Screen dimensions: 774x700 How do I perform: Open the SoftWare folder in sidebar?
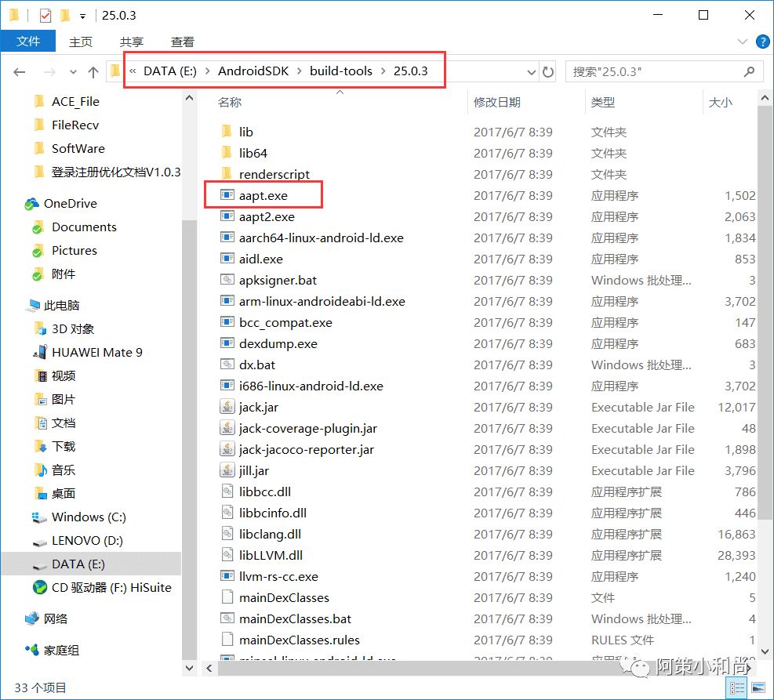click(78, 148)
